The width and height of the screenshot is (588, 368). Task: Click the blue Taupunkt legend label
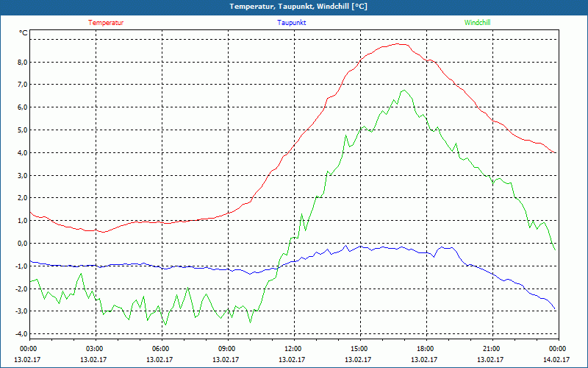click(292, 23)
